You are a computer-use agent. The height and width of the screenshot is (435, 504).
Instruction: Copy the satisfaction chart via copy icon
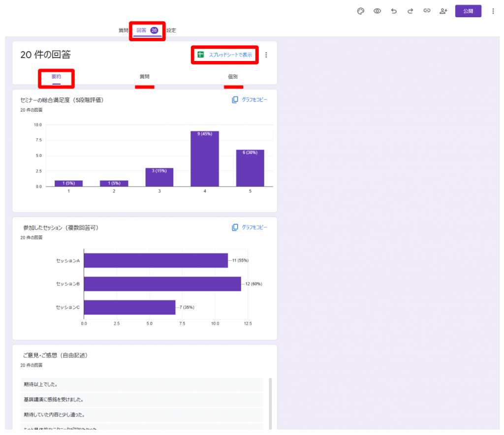(235, 100)
